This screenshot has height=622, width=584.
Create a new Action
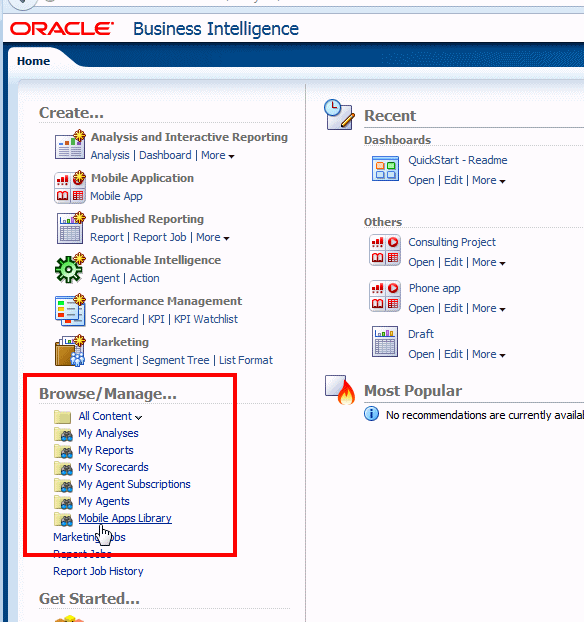tap(144, 278)
